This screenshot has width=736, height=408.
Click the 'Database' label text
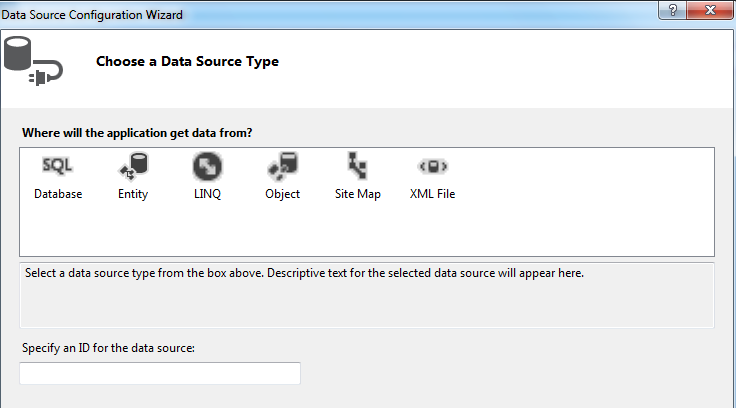pos(58,194)
